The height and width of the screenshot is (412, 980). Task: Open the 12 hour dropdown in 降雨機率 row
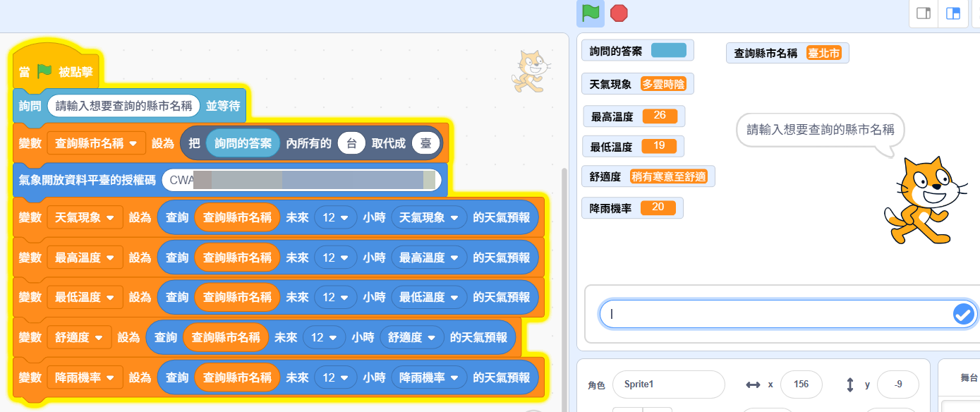coord(334,378)
